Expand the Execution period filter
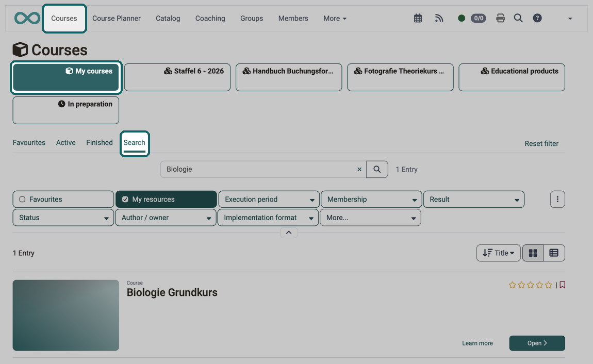 tap(269, 199)
